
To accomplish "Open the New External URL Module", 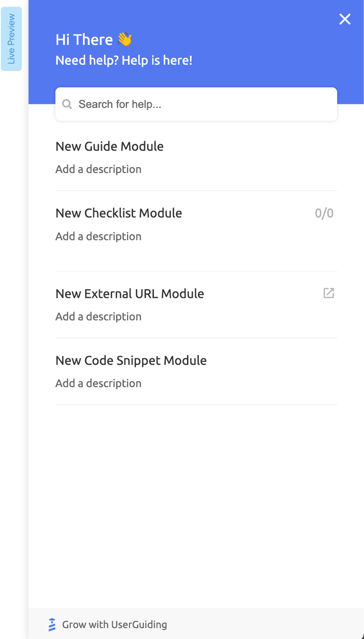I will click(130, 293).
